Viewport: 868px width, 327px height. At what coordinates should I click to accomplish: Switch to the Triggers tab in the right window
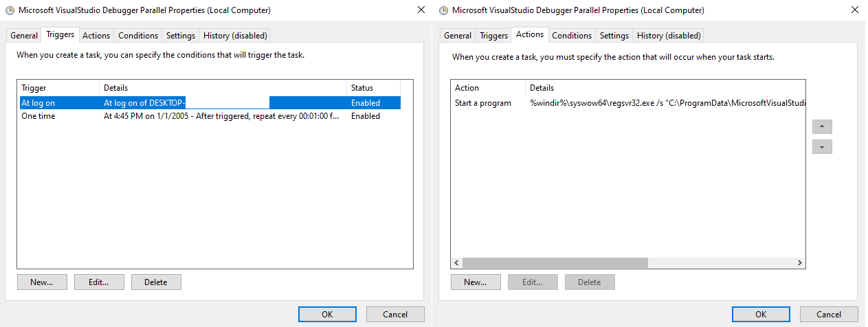(493, 36)
